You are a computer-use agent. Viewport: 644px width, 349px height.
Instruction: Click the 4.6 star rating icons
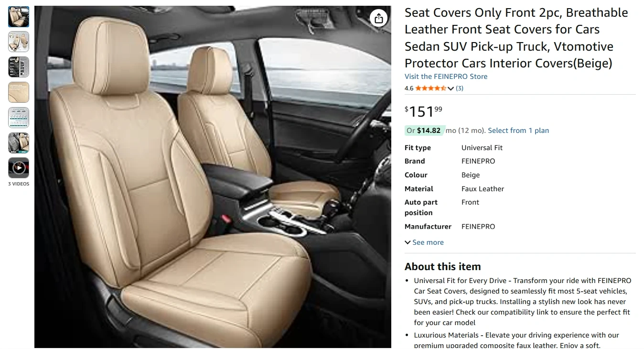(x=430, y=88)
